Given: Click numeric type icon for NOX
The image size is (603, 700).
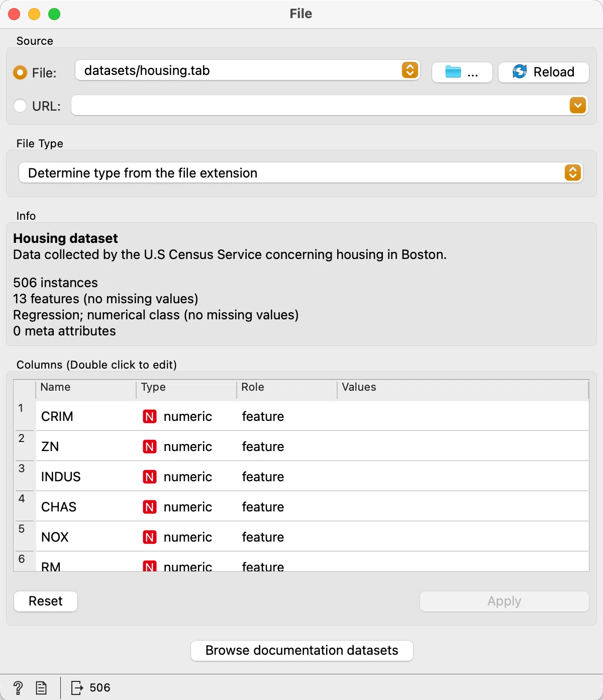Looking at the screenshot, I should (150, 537).
